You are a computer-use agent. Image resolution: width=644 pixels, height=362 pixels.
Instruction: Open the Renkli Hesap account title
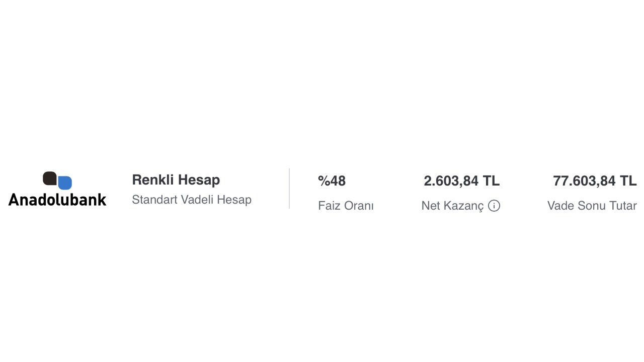[176, 180]
